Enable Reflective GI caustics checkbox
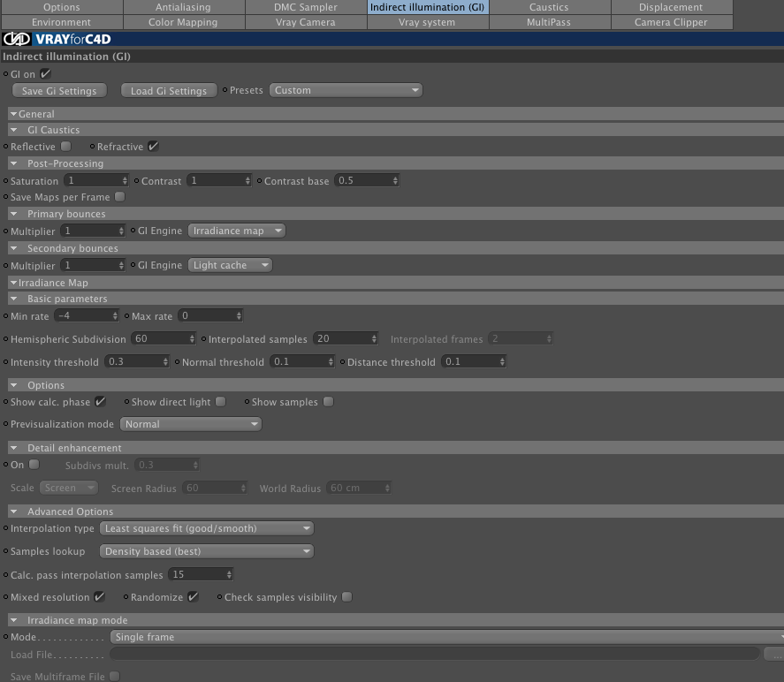 click(65, 147)
